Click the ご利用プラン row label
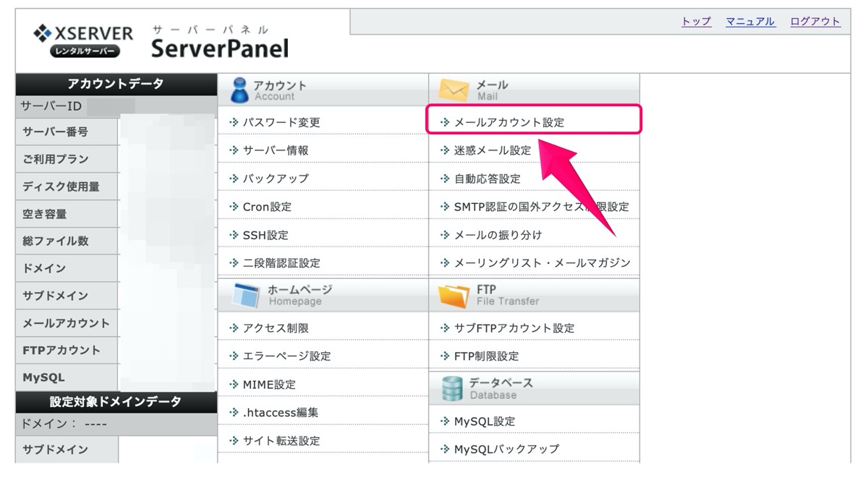868x485 pixels. point(55,159)
